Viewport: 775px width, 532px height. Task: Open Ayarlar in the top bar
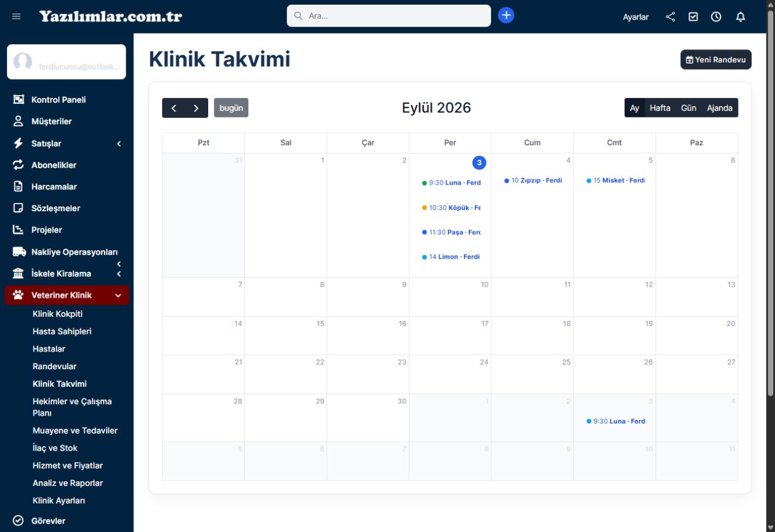(x=636, y=17)
